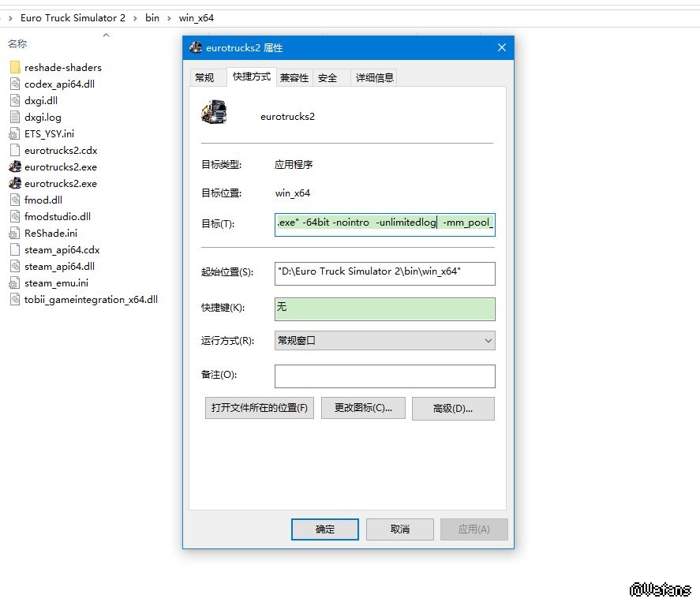Image resolution: width=700 pixels, height=606 pixels.
Task: Click the 更改图标 button
Action: (x=363, y=408)
